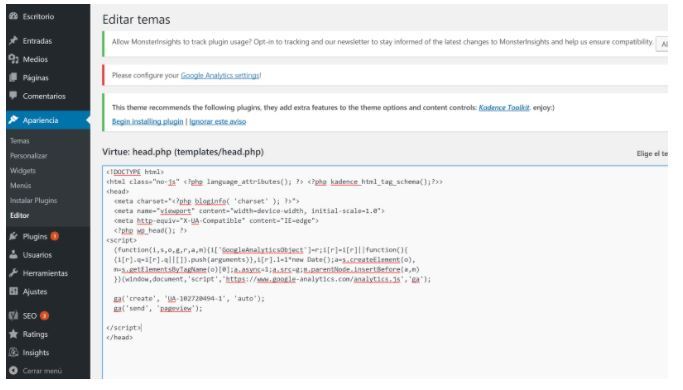
Task: Click the opening <script> tag line
Action: pyautogui.click(x=122, y=240)
